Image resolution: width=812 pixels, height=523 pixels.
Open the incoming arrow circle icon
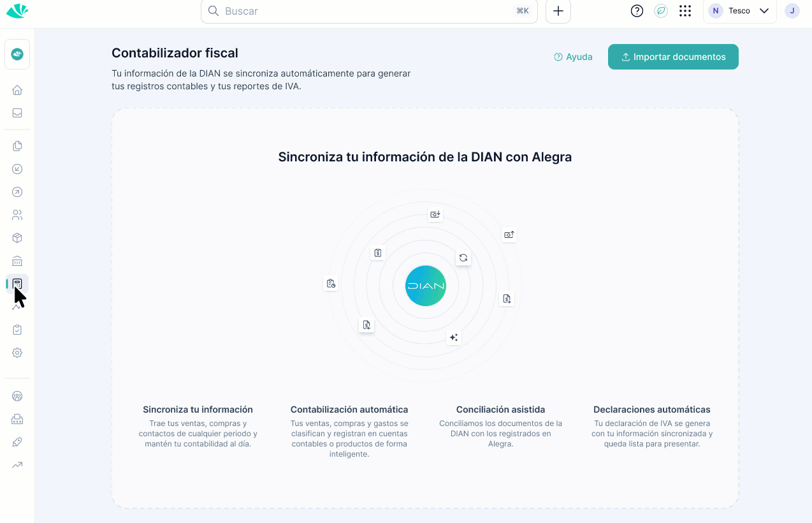pos(17,169)
